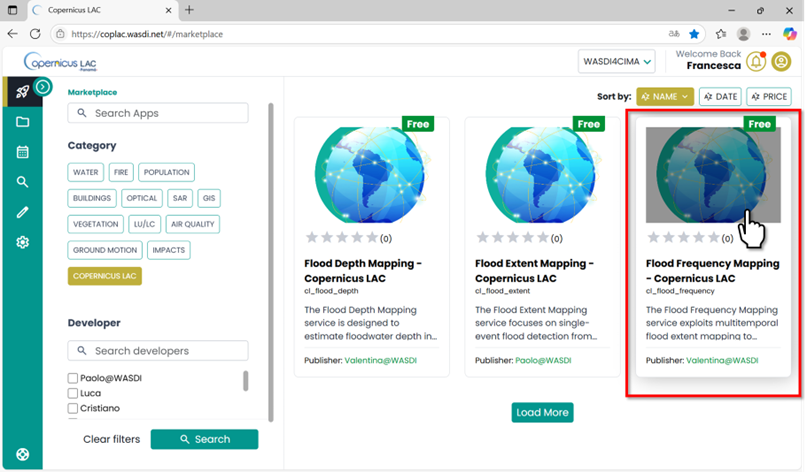Click the teal Search button

coord(204,440)
